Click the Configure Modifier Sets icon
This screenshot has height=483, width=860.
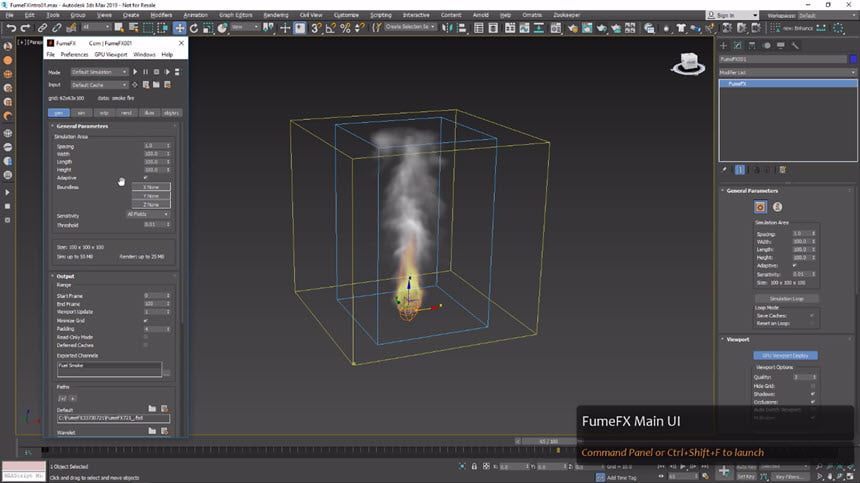pos(783,170)
